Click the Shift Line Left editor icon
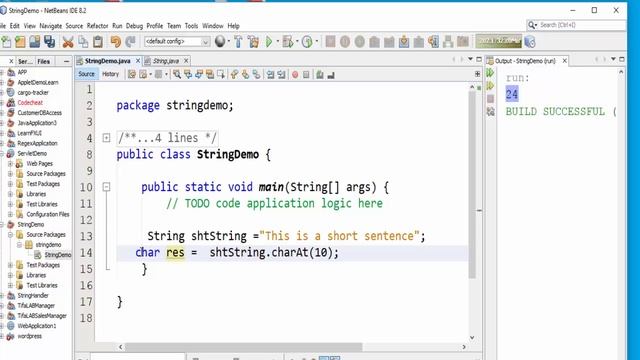The image size is (640, 360). click(x=270, y=74)
